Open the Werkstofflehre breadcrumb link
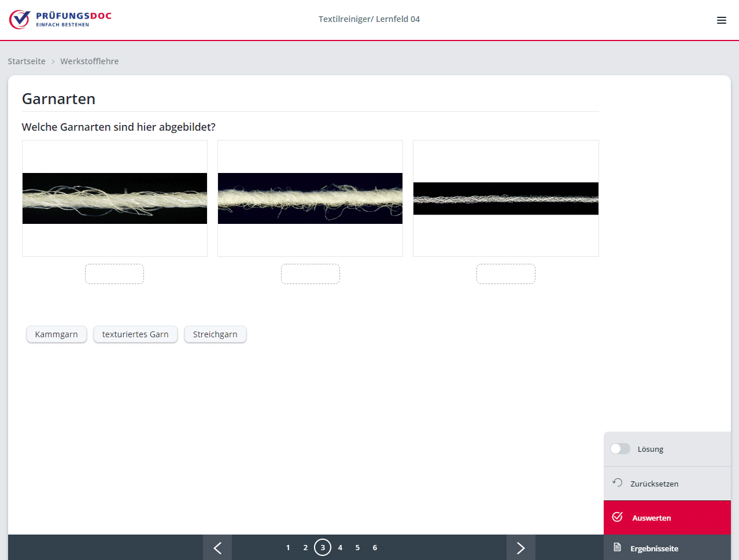The image size is (739, 560). (x=89, y=61)
